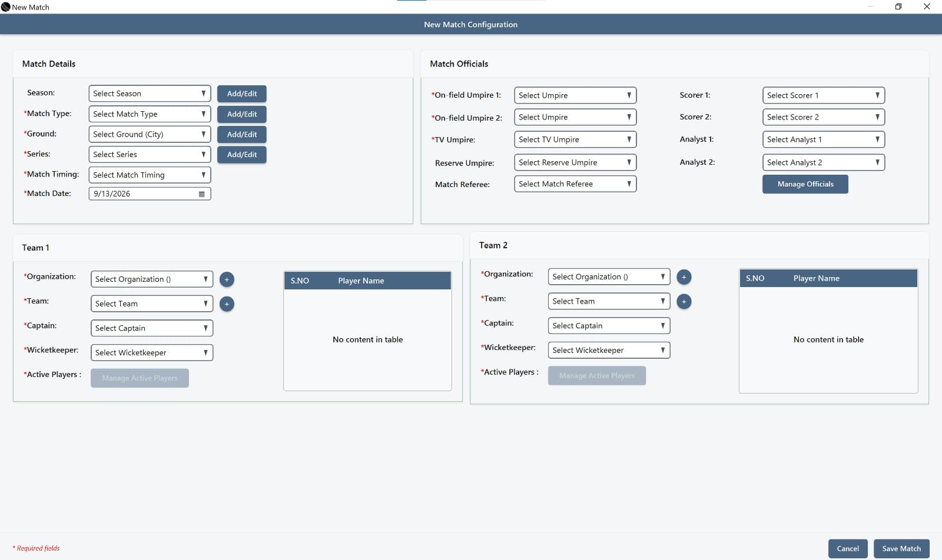Expand the Select Match Type dropdown
The image size is (942, 560).
click(150, 114)
